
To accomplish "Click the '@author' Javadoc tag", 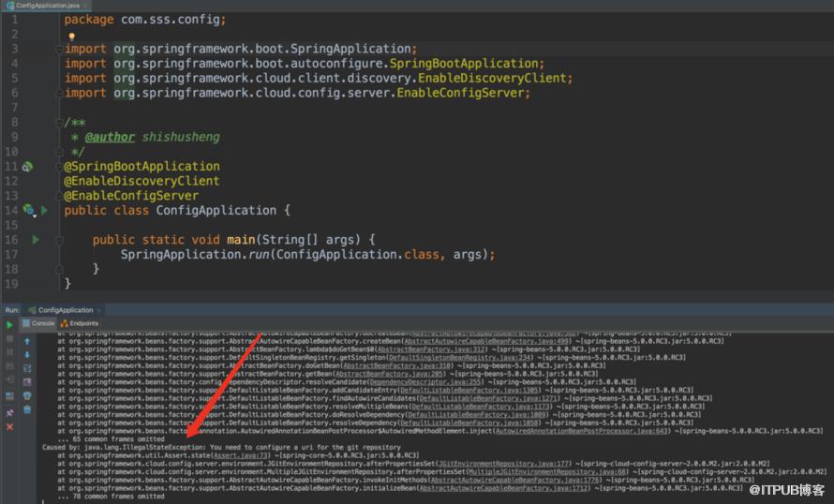I will pos(110,137).
